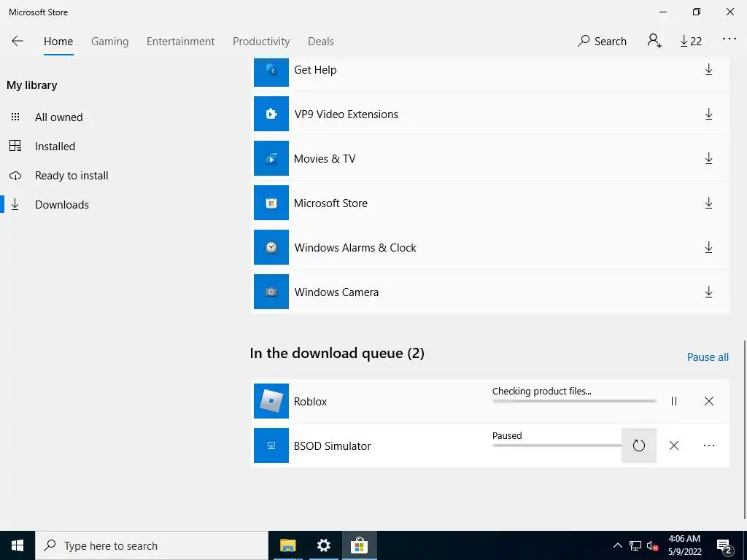Click the Ready to install cloud icon
747x560 pixels.
pyautogui.click(x=15, y=176)
